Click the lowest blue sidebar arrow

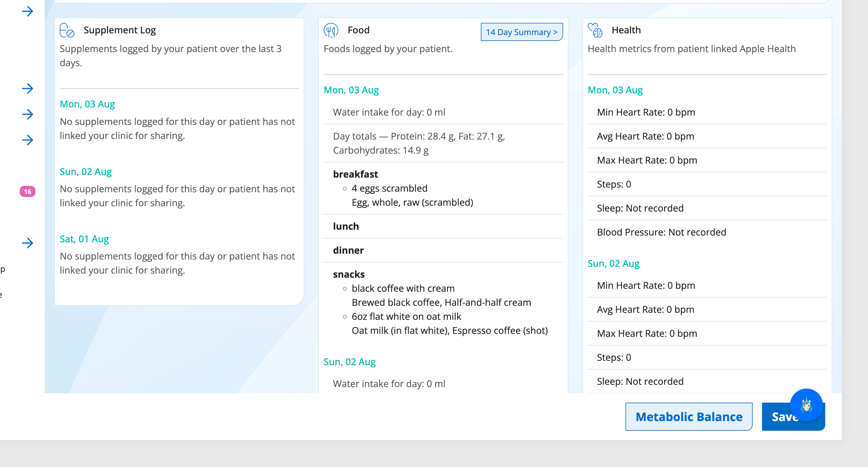tap(28, 243)
